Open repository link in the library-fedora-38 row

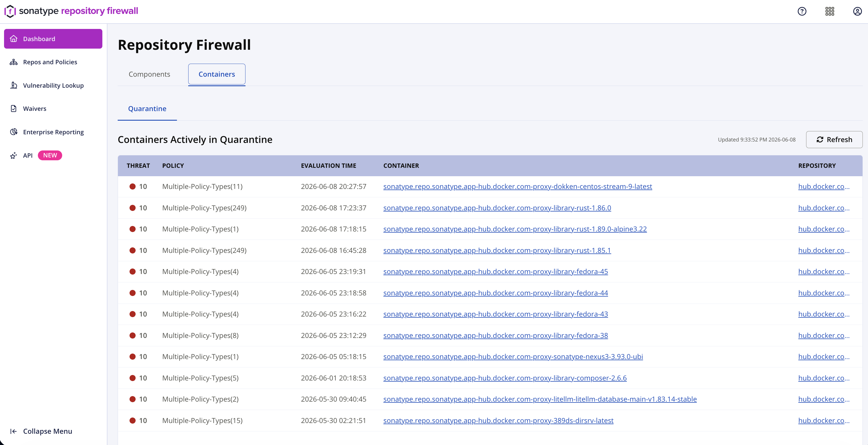point(824,335)
